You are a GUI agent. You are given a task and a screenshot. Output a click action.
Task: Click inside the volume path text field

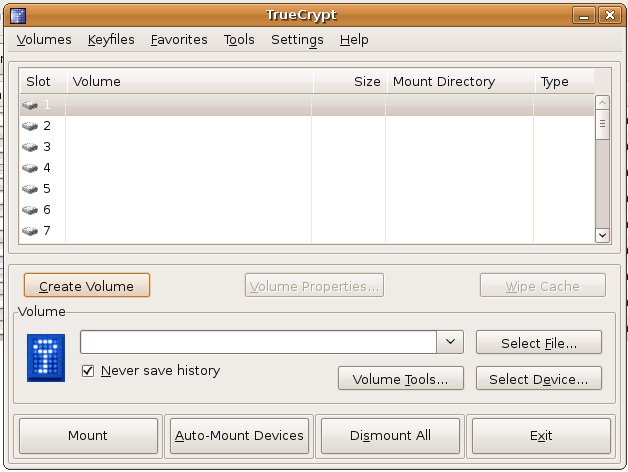[258, 342]
